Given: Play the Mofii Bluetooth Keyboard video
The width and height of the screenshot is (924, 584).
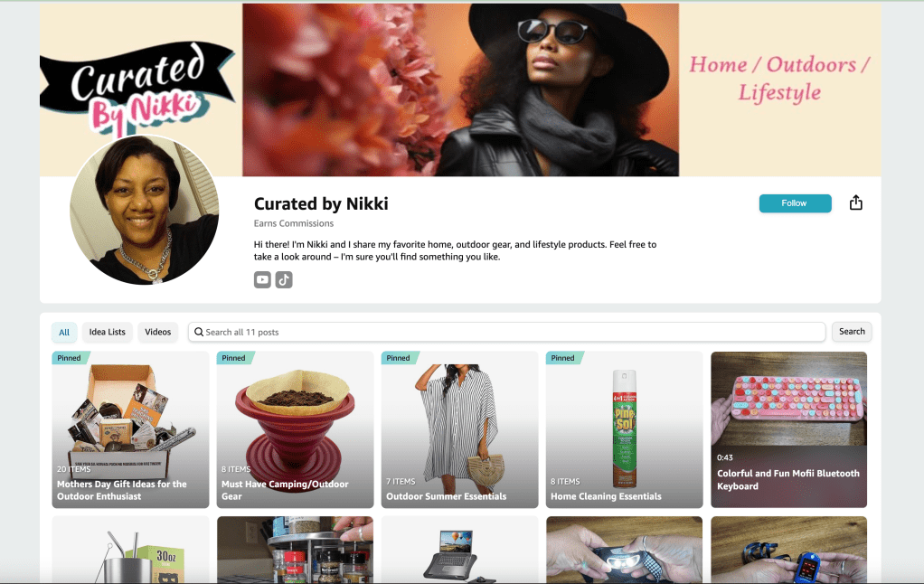Looking at the screenshot, I should coord(788,429).
